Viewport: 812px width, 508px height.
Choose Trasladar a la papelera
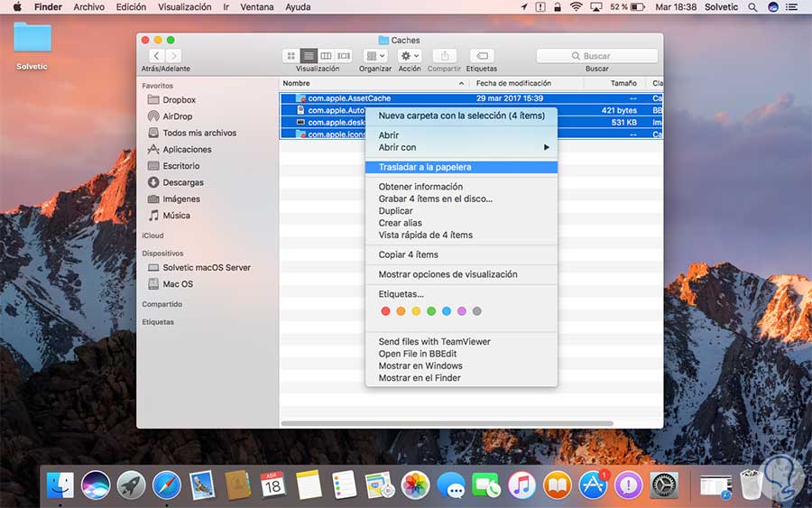461,167
